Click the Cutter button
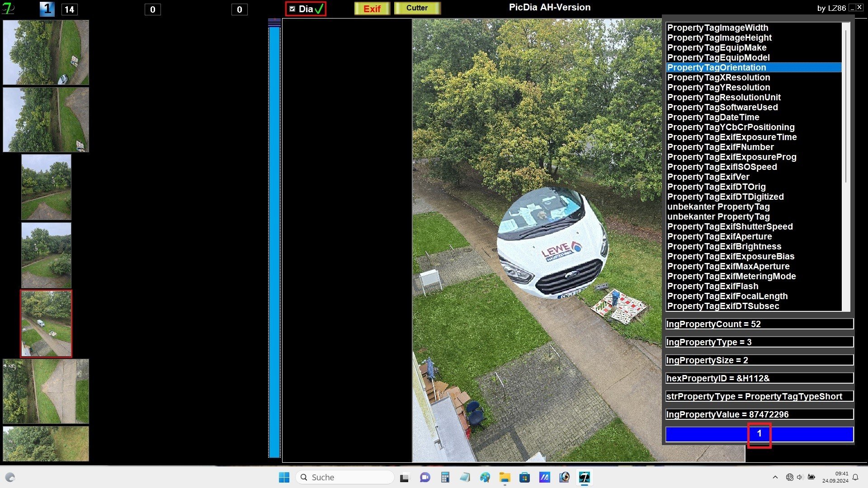 (417, 8)
